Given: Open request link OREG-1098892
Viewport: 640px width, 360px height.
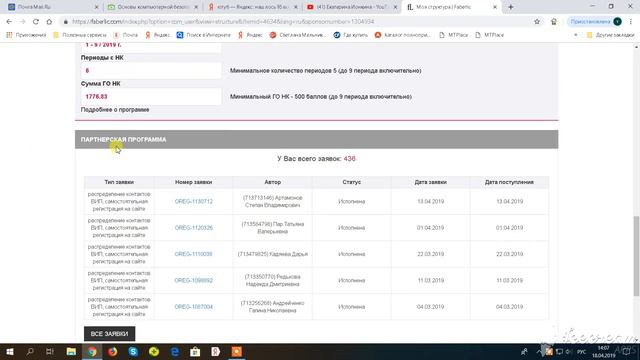Looking at the screenshot, I should (193, 280).
